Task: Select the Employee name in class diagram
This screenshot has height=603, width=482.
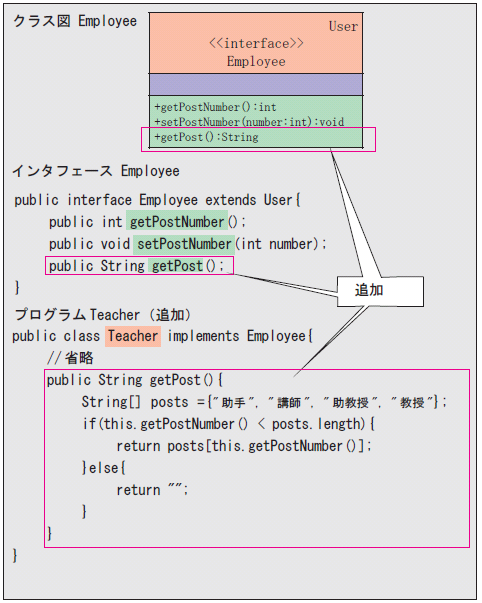Action: [x=256, y=61]
